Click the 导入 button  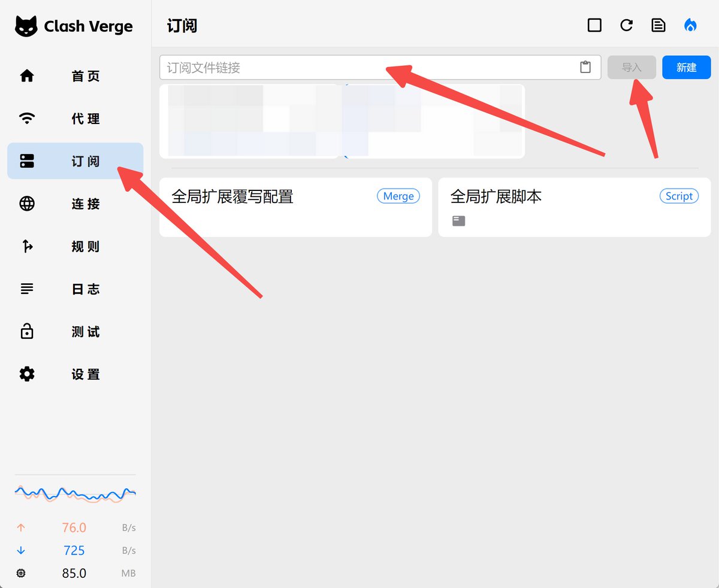632,68
